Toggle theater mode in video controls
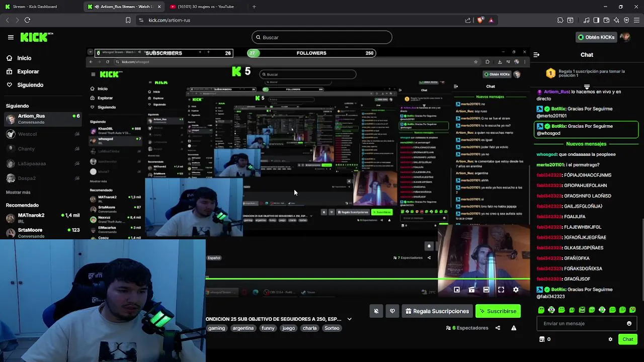644x362 pixels. (x=486, y=290)
